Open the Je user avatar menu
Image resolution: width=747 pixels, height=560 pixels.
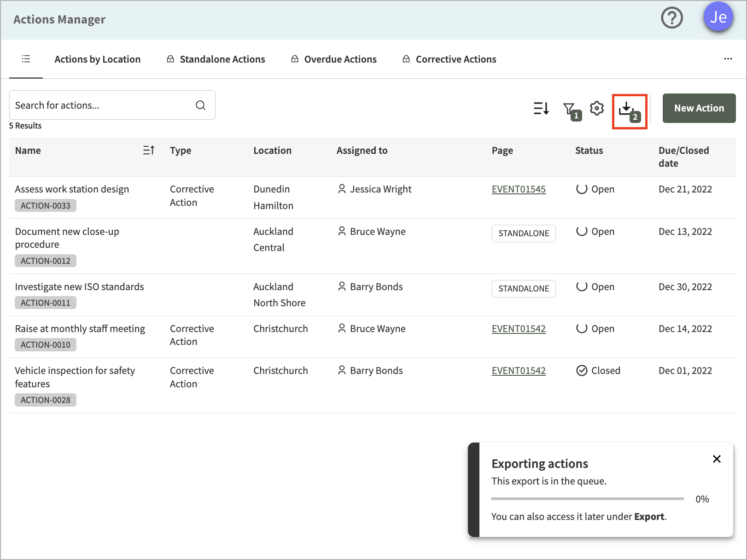click(718, 17)
